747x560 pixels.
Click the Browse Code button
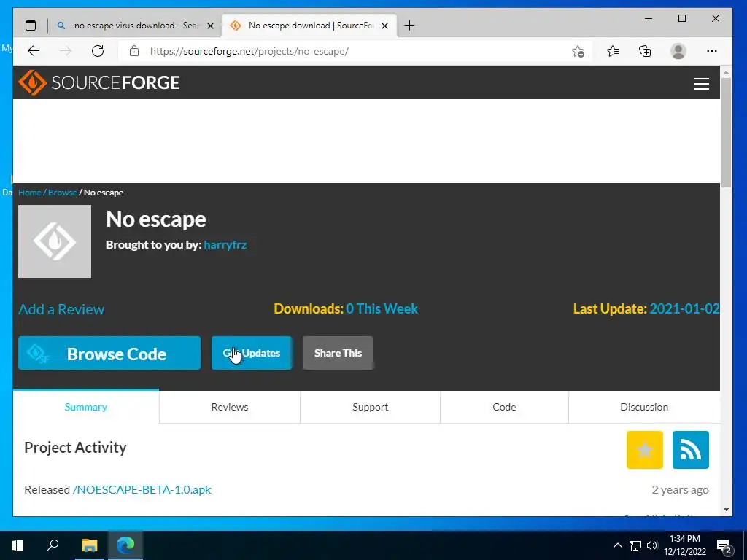click(109, 353)
